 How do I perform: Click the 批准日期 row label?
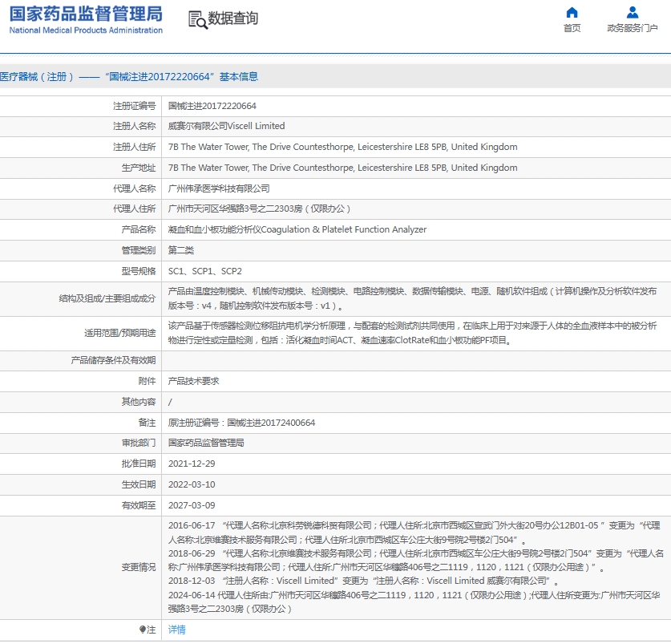coord(139,464)
